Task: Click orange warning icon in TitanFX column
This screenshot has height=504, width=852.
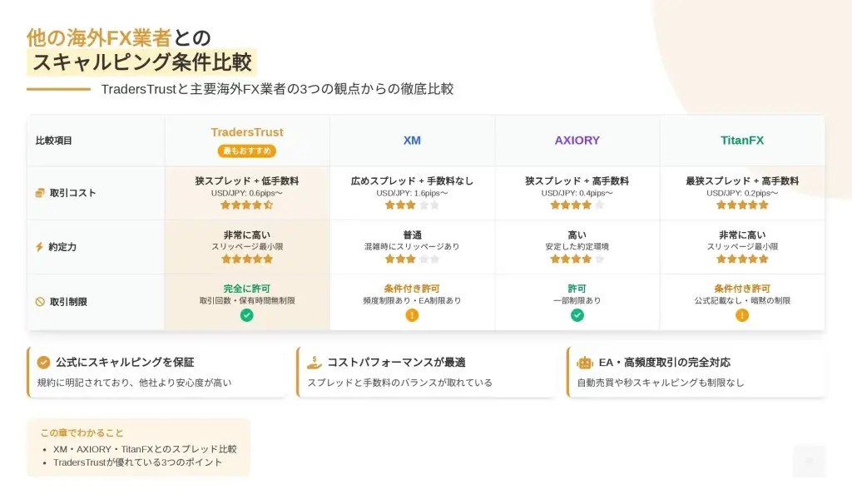Action: tap(742, 315)
